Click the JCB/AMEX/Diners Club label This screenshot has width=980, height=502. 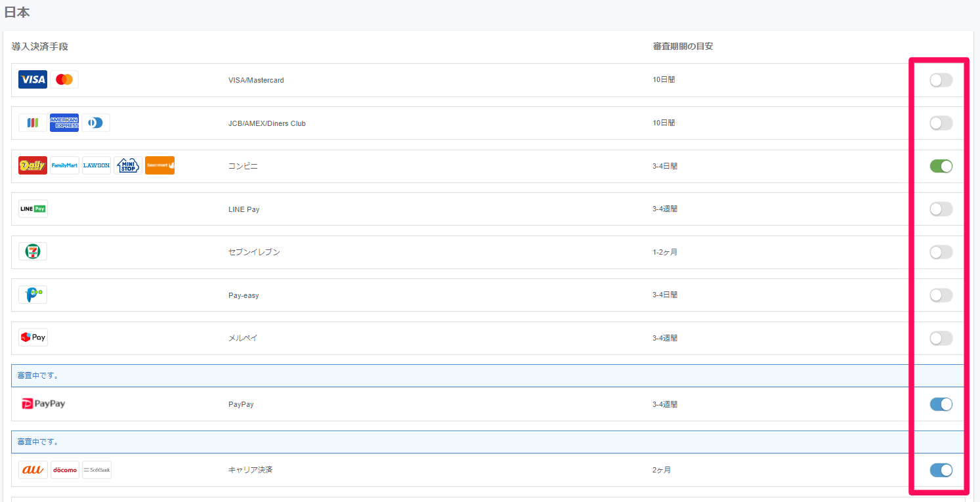click(266, 123)
